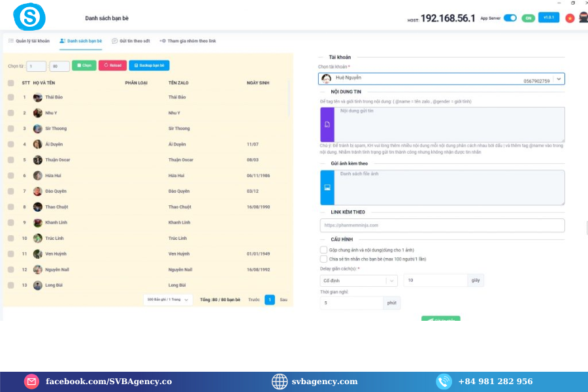This screenshot has width=588, height=392.
Task: Open the 'Cố định' delay type dropdown
Action: 391,280
